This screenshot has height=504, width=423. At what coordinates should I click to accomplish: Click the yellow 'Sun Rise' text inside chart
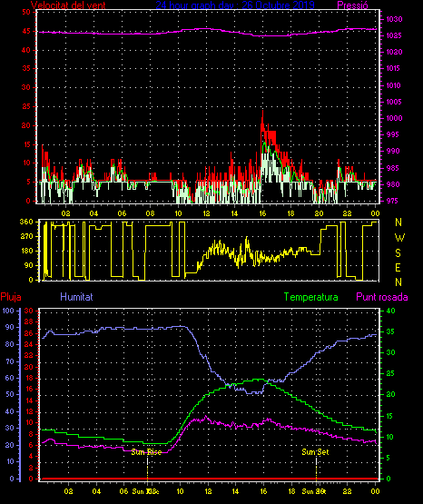[x=146, y=452]
